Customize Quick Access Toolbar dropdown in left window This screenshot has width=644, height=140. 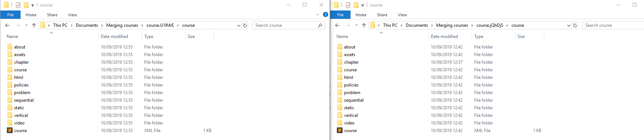33,5
